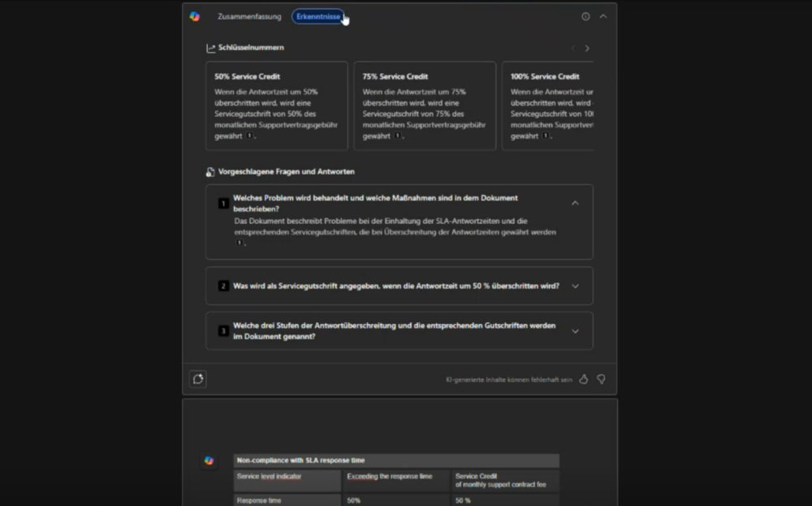Click the Vorgeschlagene Fragen und Antworten icon
This screenshot has height=506, width=812.
[210, 172]
